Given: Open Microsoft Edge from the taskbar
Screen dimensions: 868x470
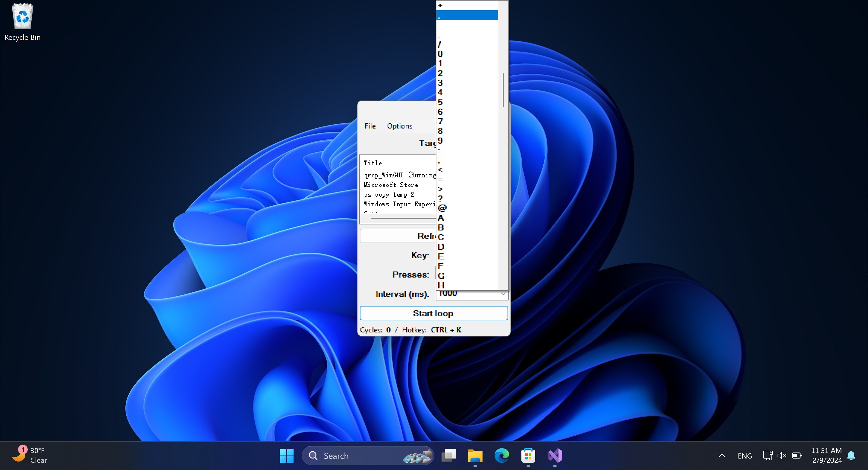Looking at the screenshot, I should tap(502, 456).
